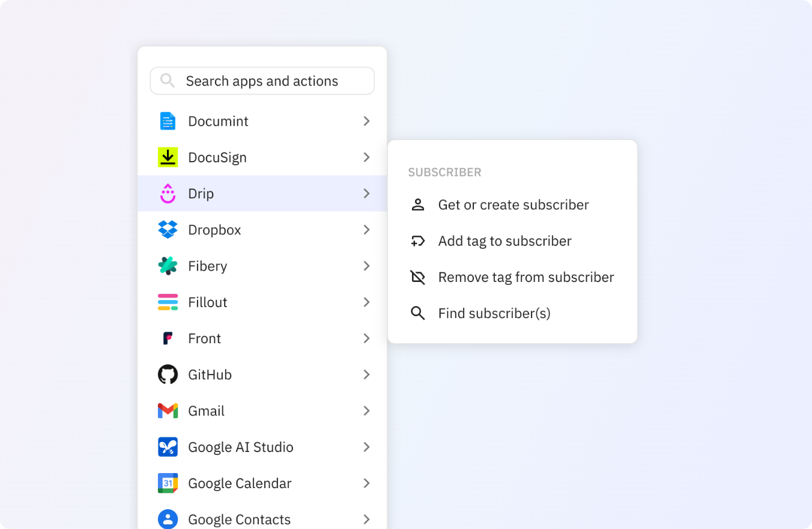Click the Fillout striped logo icon
The height and width of the screenshot is (529, 812).
168,302
